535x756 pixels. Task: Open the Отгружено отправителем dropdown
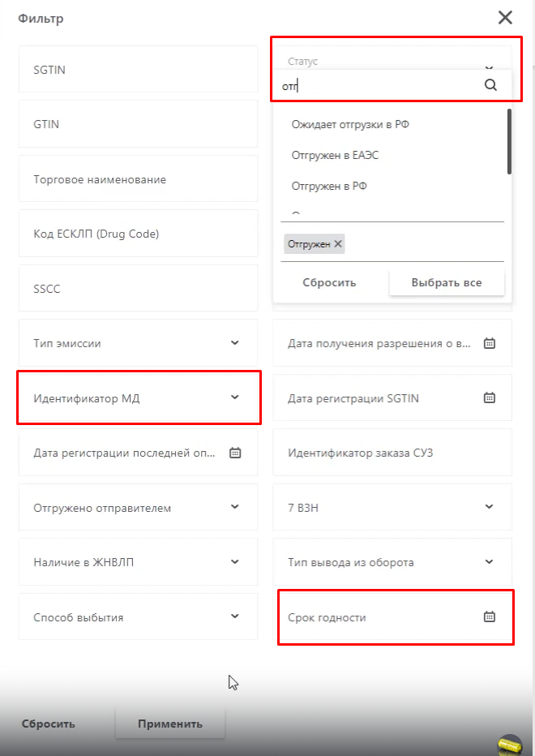(235, 507)
